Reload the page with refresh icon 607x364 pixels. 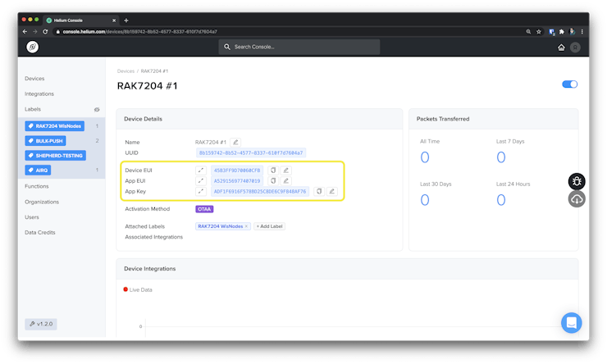[45, 32]
